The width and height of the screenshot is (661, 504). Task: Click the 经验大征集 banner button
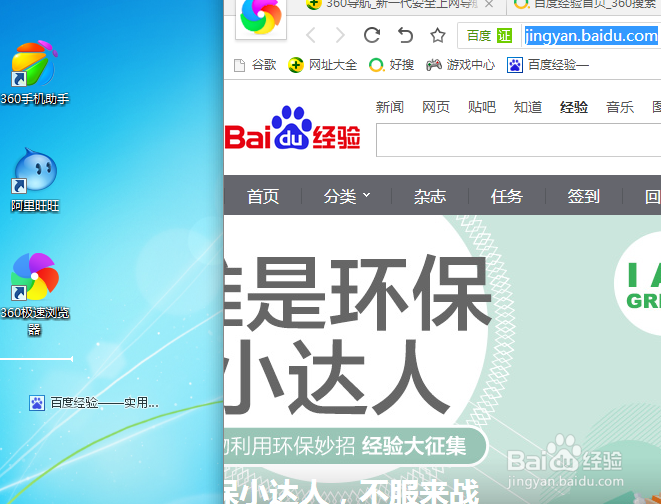coord(355,446)
